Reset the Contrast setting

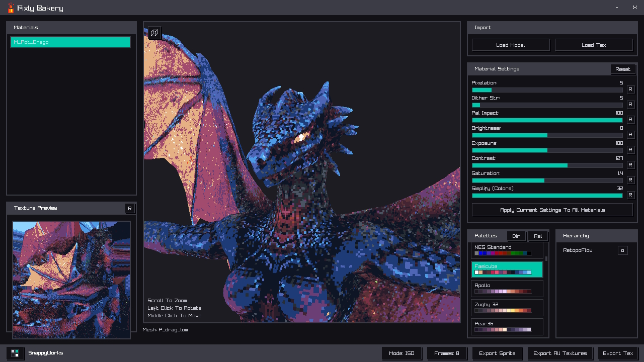[630, 165]
